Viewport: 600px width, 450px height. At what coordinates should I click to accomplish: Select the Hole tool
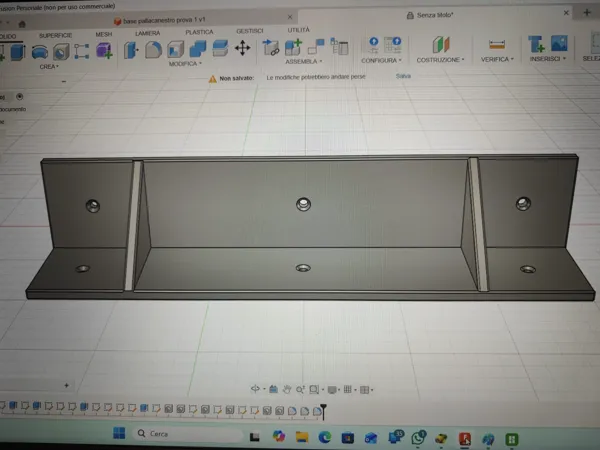point(61,52)
